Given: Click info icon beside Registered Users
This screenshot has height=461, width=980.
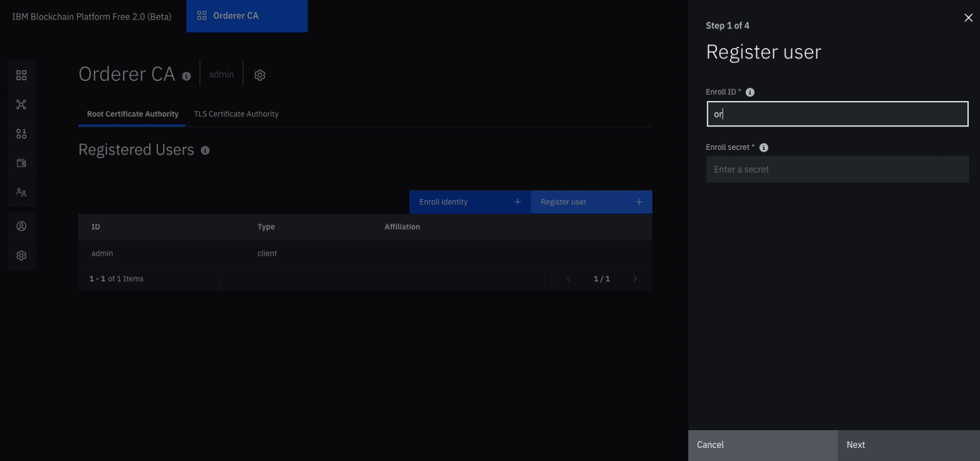Looking at the screenshot, I should pyautogui.click(x=205, y=150).
